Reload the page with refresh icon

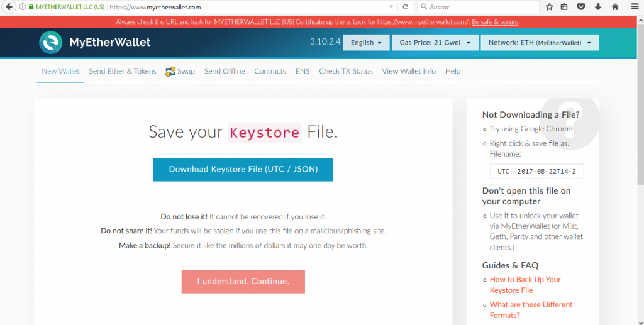click(406, 7)
